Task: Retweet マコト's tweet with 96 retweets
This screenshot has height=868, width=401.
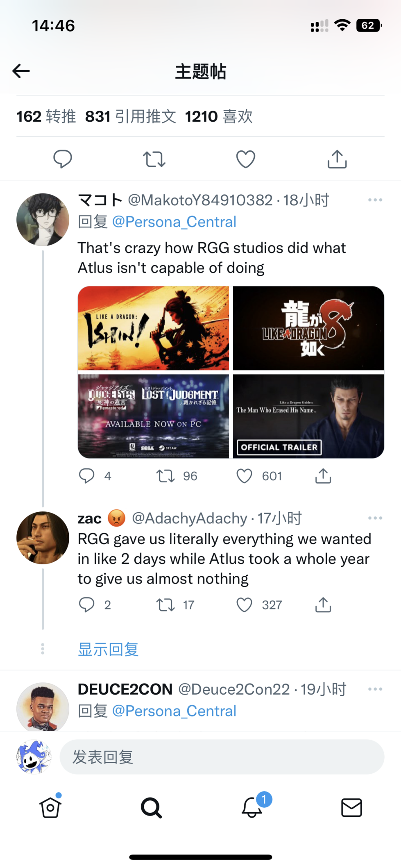Action: pos(165,476)
